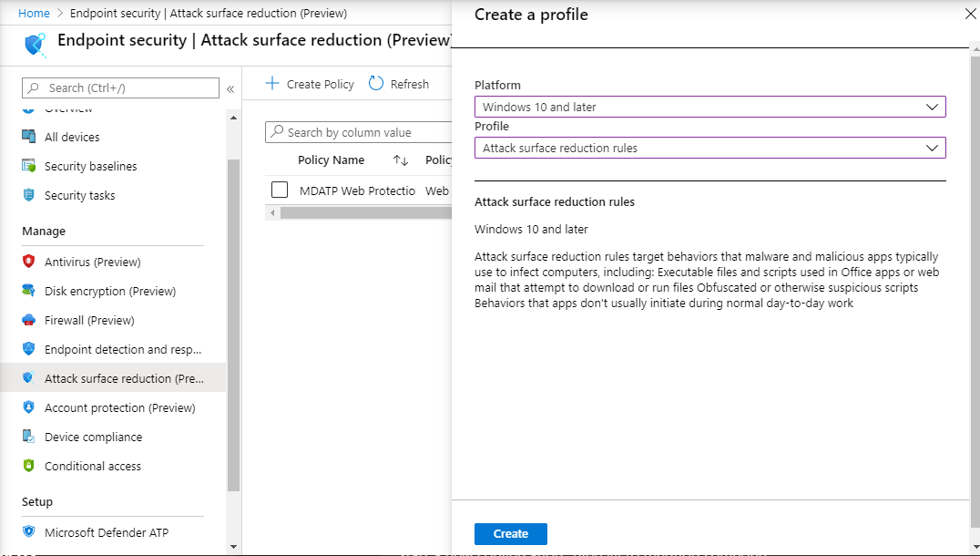Expand the Profile dropdown
This screenshot has width=980, height=556.
(x=709, y=148)
